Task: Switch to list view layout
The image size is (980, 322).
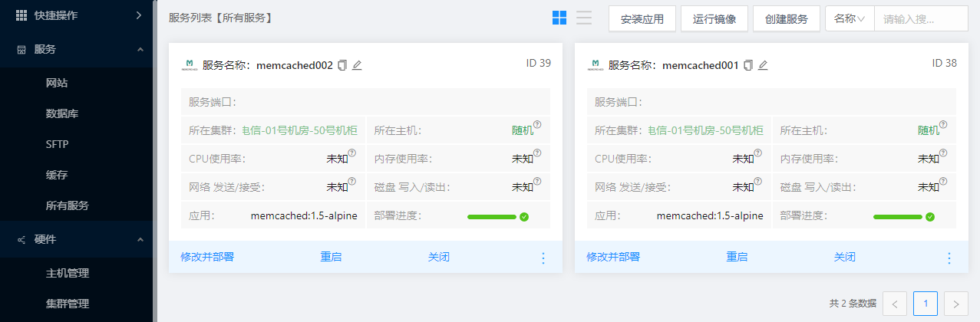Action: (584, 18)
